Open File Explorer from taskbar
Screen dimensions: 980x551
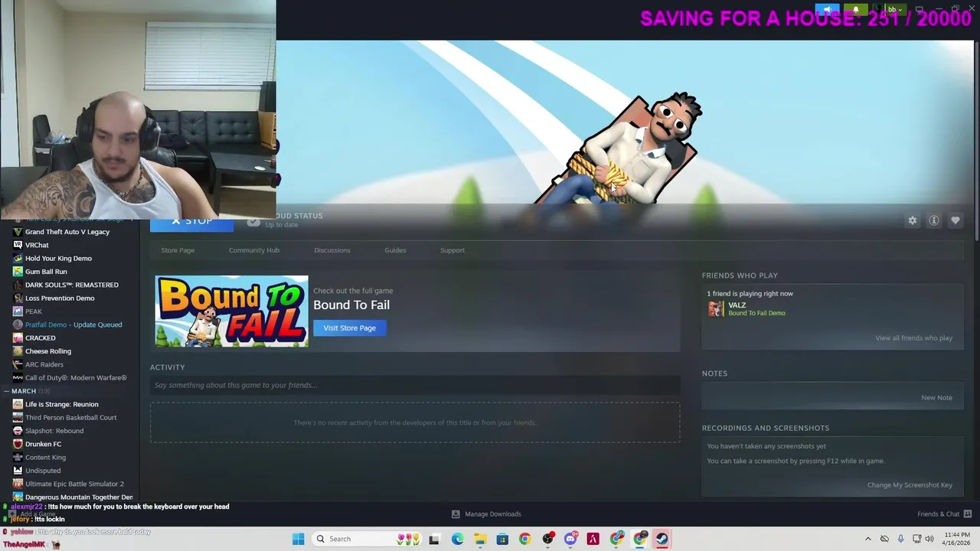[x=480, y=539]
